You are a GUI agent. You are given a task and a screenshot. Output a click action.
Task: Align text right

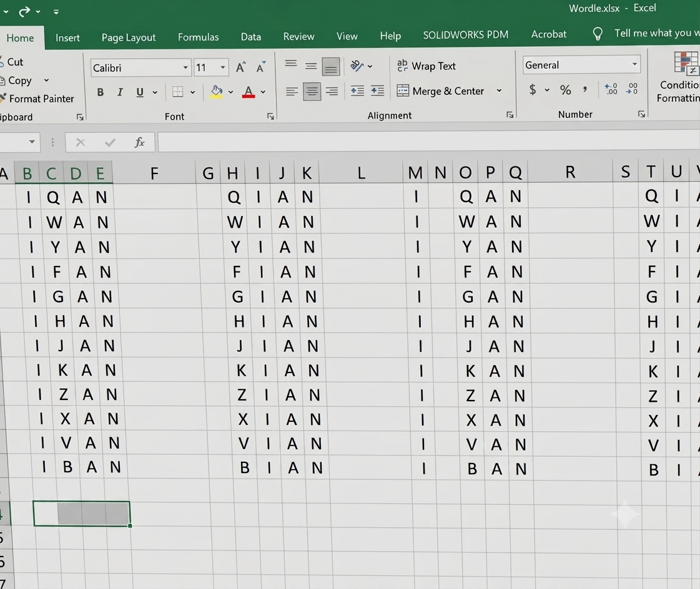(332, 92)
